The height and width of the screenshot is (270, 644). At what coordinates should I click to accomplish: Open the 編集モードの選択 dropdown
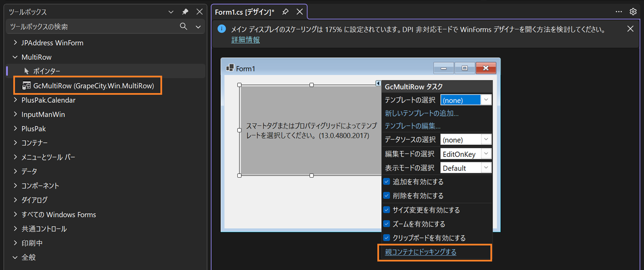486,154
